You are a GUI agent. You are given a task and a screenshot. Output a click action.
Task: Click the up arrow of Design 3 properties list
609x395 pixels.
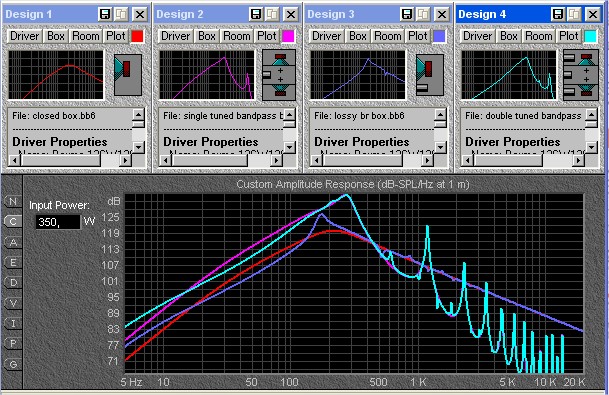[440, 114]
